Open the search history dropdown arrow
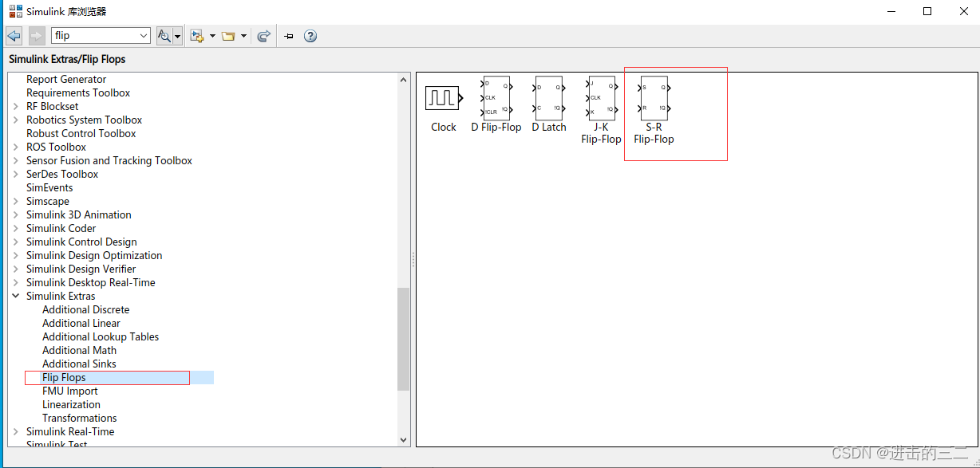This screenshot has width=980, height=468. pos(144,36)
